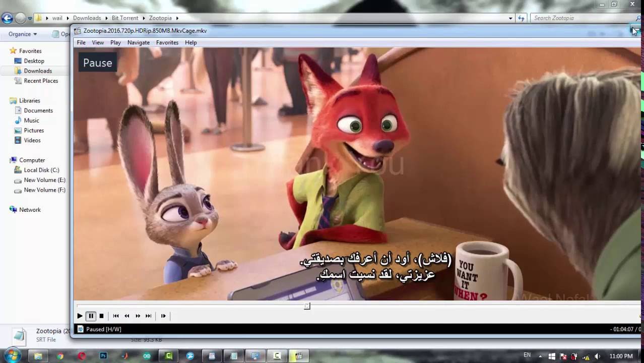Open the View menu in the player
Image resolution: width=644 pixels, height=363 pixels.
[x=98, y=43]
